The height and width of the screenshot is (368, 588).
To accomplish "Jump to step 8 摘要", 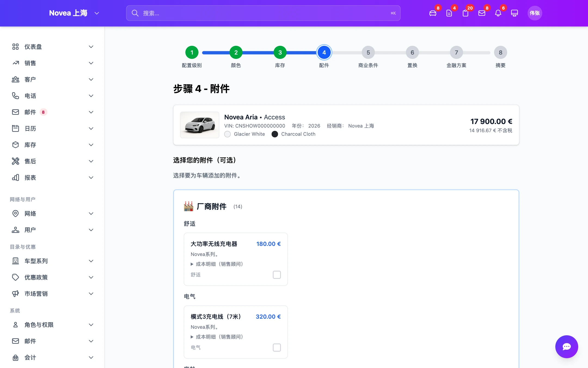I will pos(501,52).
